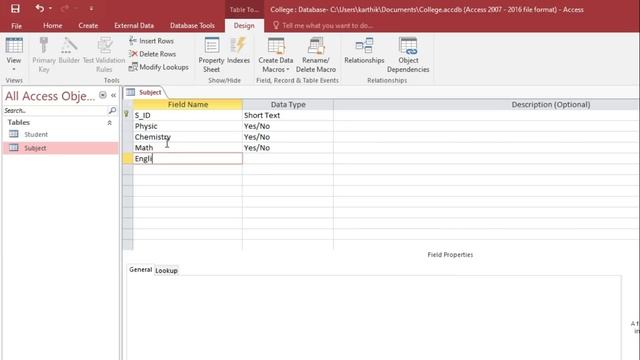Image resolution: width=640 pixels, height=360 pixels.
Task: Click the Subject document tab
Action: [144, 92]
